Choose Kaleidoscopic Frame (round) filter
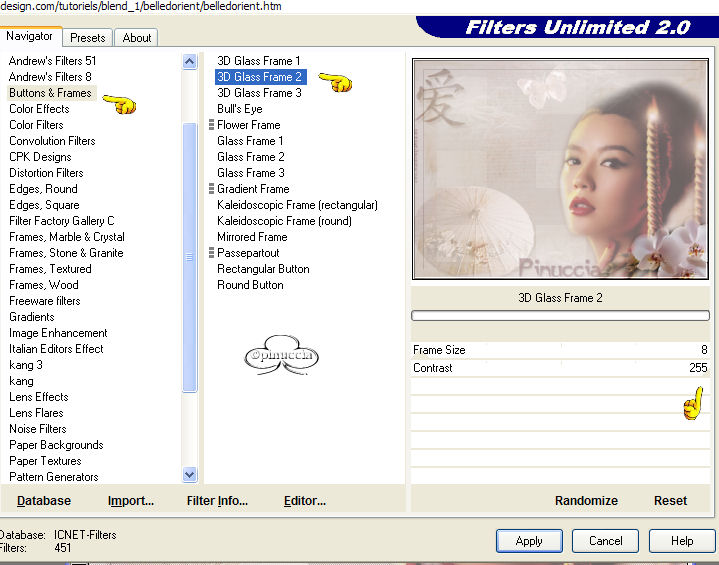This screenshot has width=719, height=565. 284,221
